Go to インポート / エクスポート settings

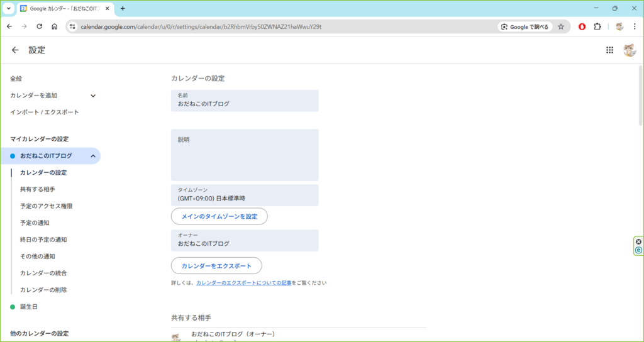[x=45, y=112]
